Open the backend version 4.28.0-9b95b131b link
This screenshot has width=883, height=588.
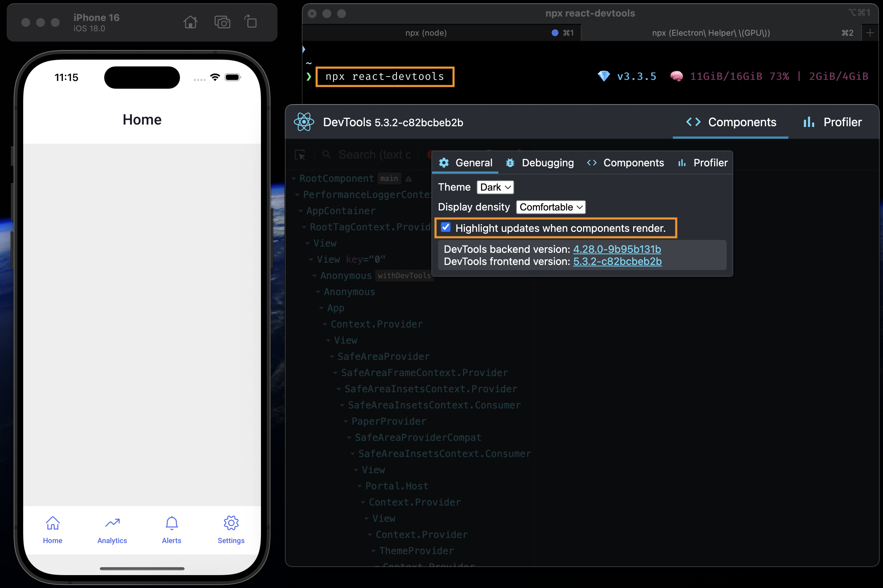tap(617, 249)
